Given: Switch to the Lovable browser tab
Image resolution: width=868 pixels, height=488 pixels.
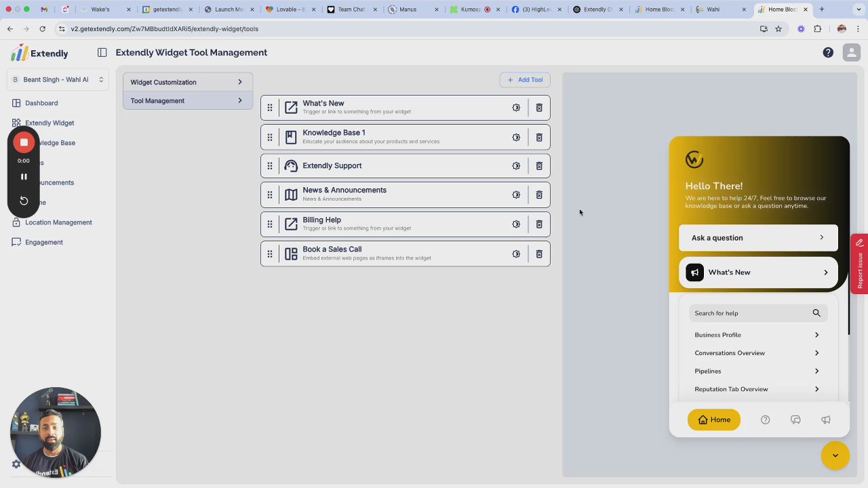Looking at the screenshot, I should 290,9.
